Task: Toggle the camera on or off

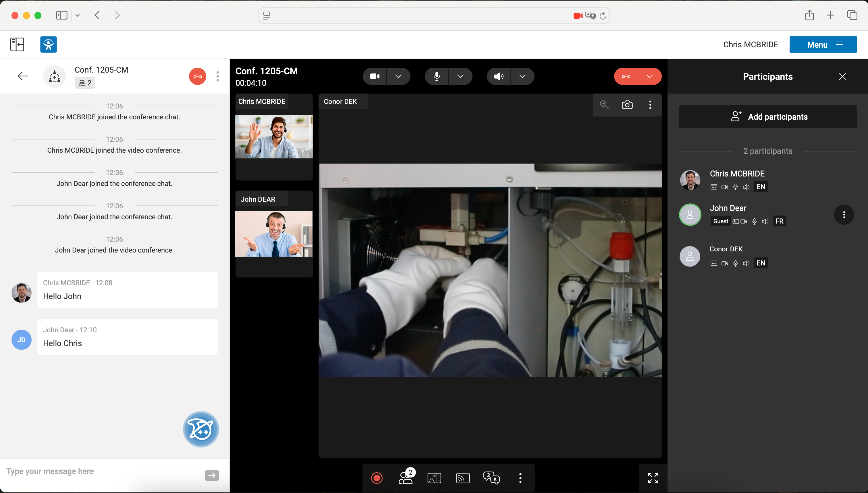Action: 375,76
